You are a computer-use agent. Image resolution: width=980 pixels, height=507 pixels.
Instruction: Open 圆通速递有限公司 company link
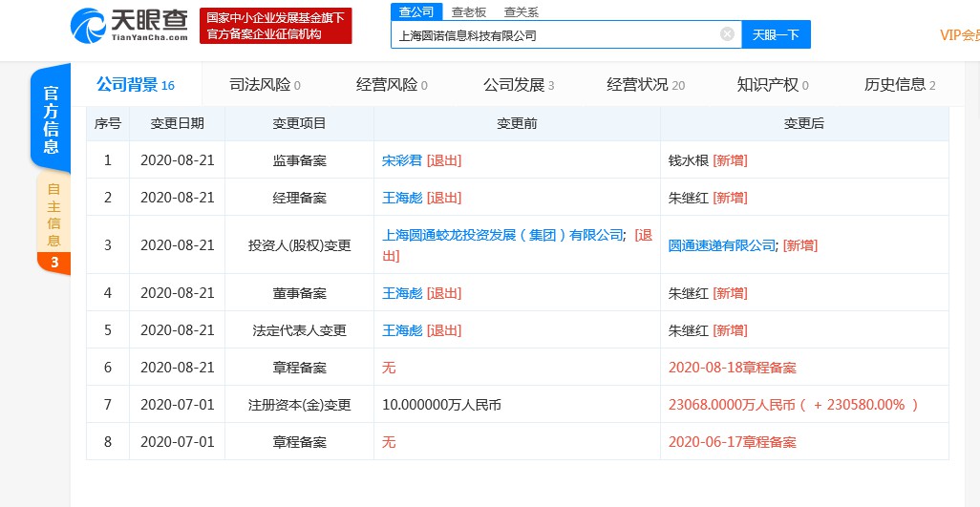coord(722,245)
